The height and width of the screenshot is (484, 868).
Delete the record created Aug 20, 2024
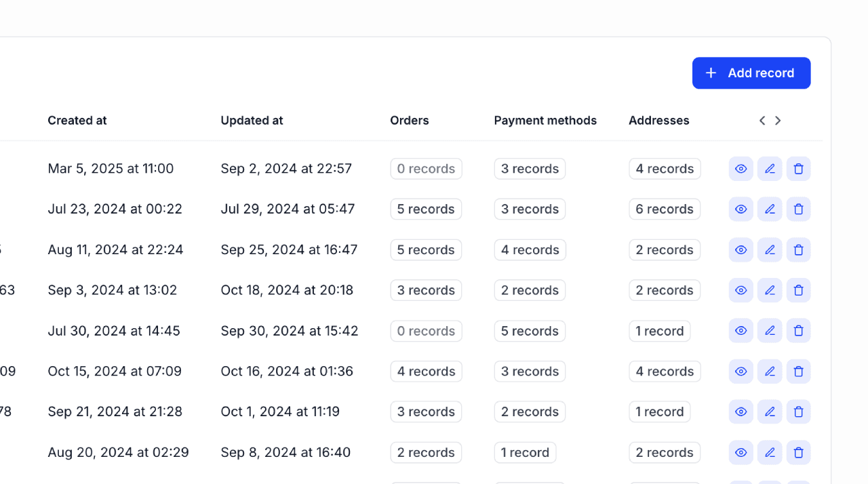[x=798, y=452]
